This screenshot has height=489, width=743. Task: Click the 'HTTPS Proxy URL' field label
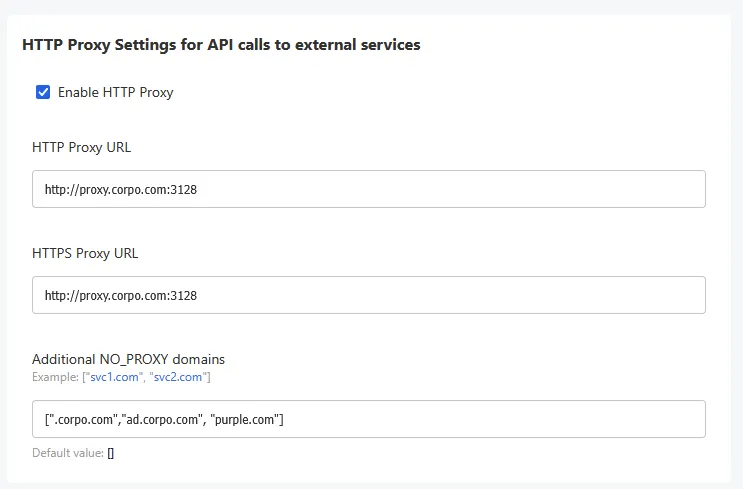click(x=85, y=254)
